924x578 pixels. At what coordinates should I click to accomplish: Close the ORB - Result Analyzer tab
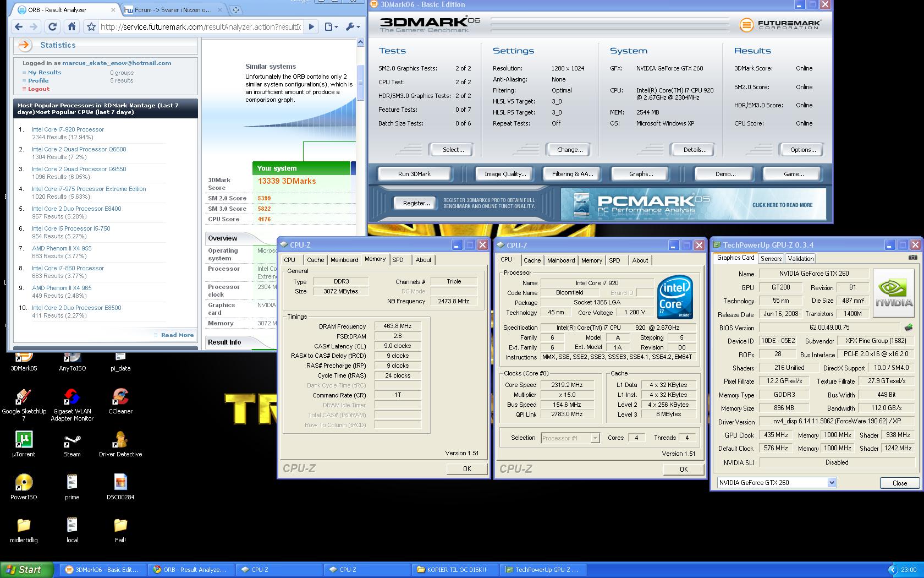[x=113, y=10]
